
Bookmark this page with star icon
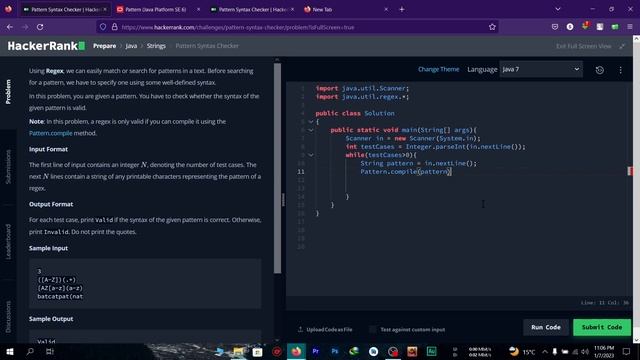[x=492, y=27]
